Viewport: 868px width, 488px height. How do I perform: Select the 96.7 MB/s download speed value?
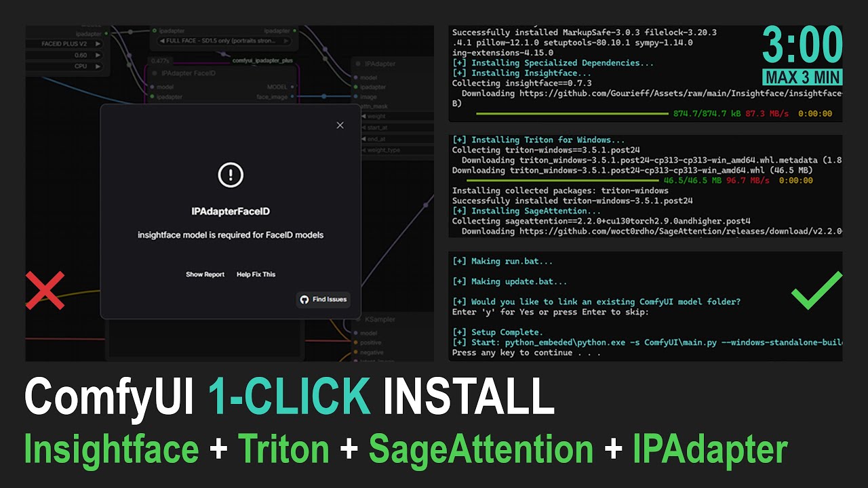tap(748, 181)
